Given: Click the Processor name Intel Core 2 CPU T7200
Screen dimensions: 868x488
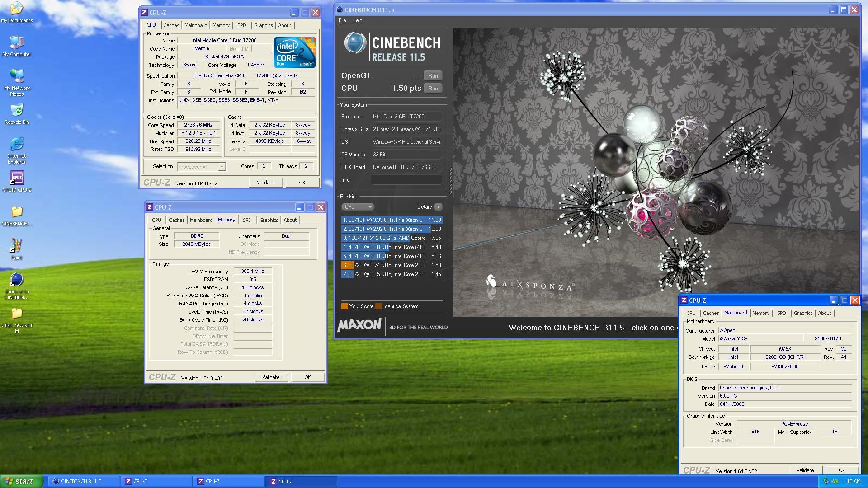Looking at the screenshot, I should [406, 117].
